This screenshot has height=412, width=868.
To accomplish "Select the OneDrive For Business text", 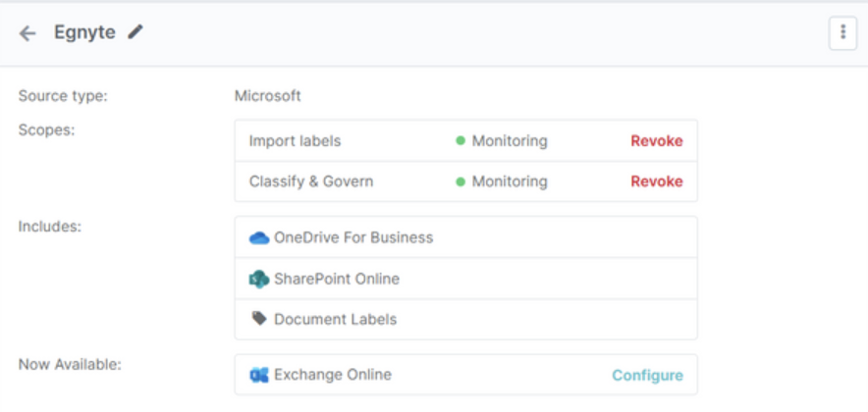I will tap(353, 237).
